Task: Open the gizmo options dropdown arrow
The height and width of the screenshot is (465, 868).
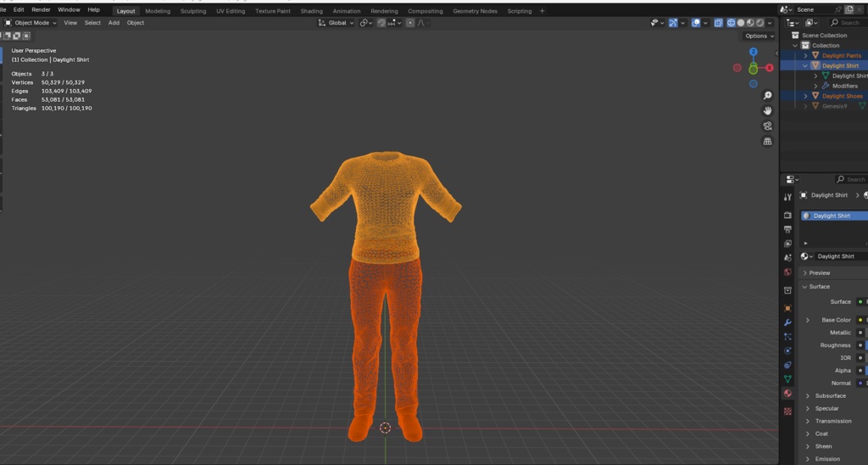Action: [682, 23]
